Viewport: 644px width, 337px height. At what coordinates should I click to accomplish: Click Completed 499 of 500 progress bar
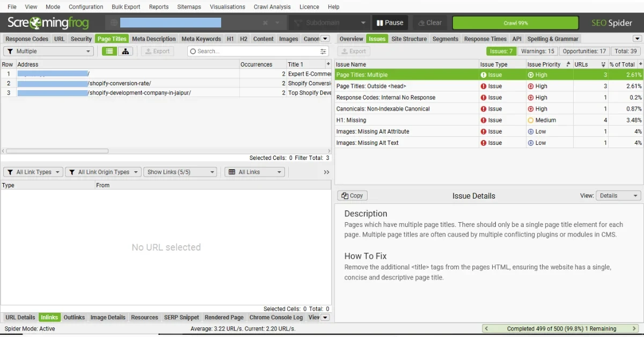pos(561,328)
